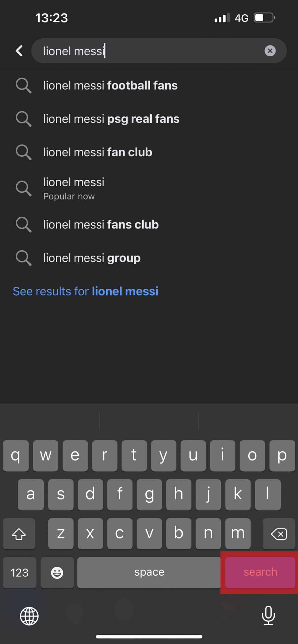
Task: Tap the space bar
Action: click(x=149, y=573)
